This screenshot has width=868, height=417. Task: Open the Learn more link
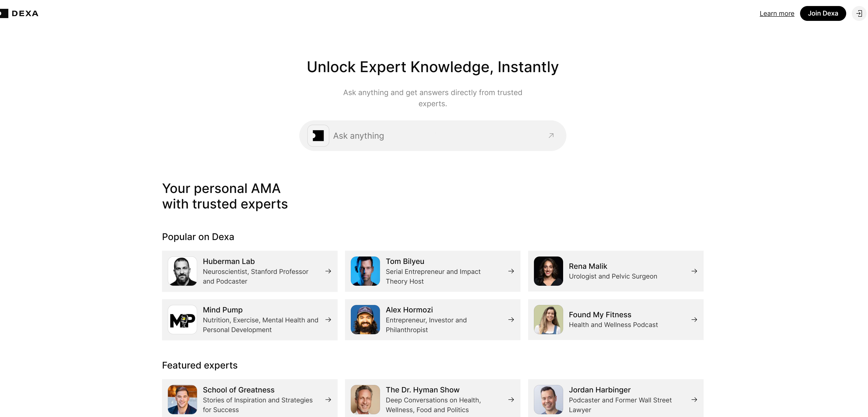tap(777, 13)
